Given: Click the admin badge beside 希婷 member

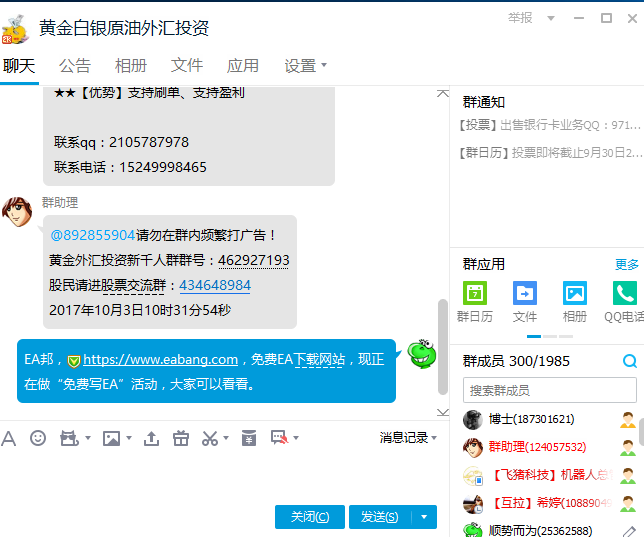Looking at the screenshot, I should coord(628,503).
